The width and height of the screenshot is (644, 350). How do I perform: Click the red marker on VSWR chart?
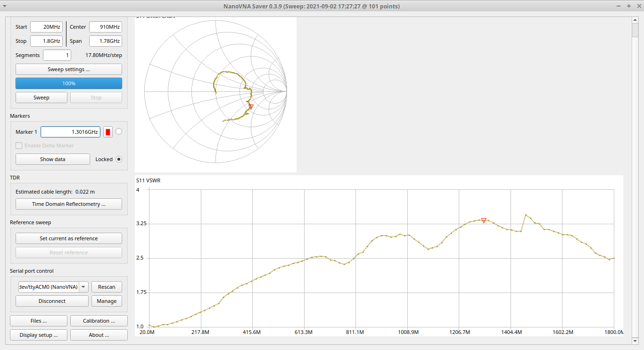[x=484, y=220]
